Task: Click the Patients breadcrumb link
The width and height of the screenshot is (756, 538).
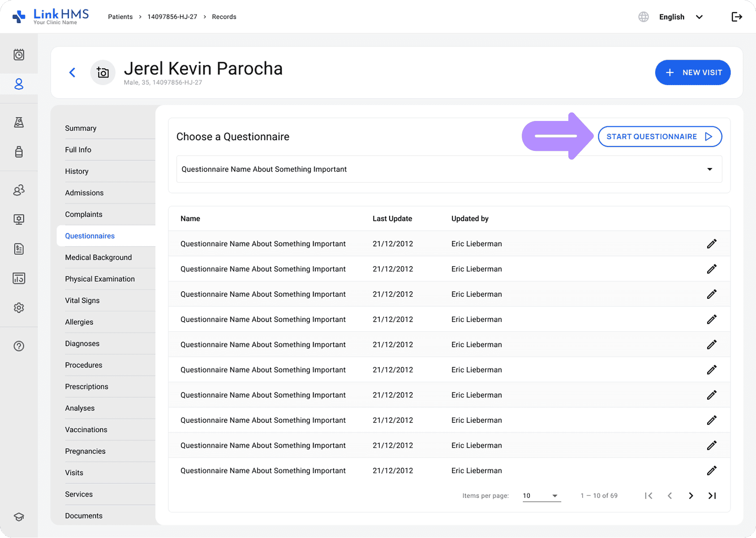Action: (120, 17)
